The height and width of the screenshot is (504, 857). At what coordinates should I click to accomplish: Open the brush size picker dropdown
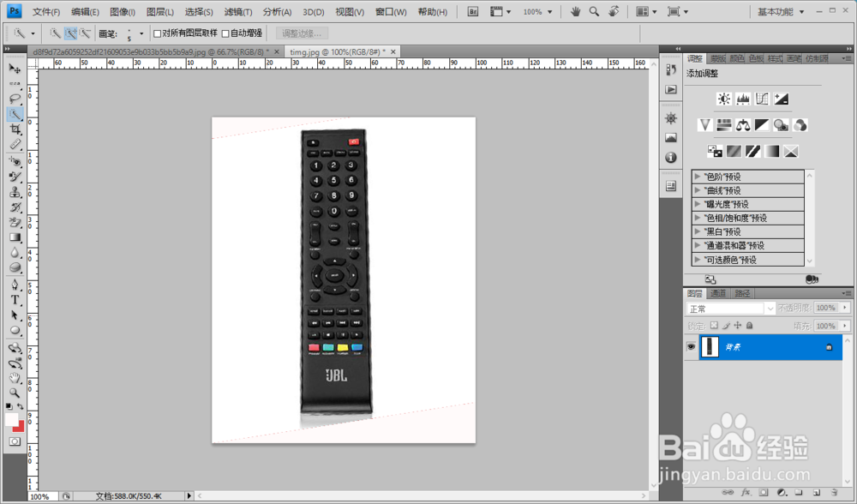pos(141,34)
